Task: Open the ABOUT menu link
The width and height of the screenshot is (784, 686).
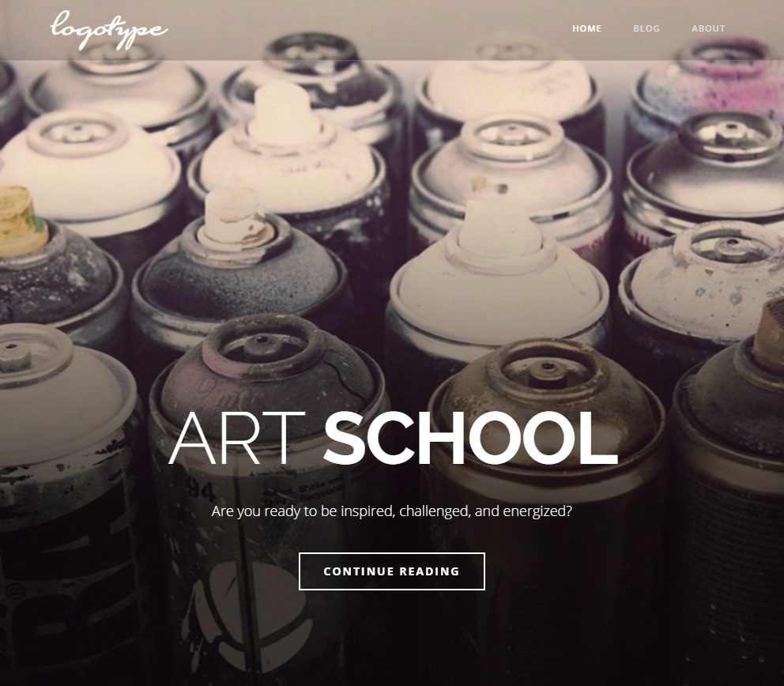Action: tap(708, 28)
